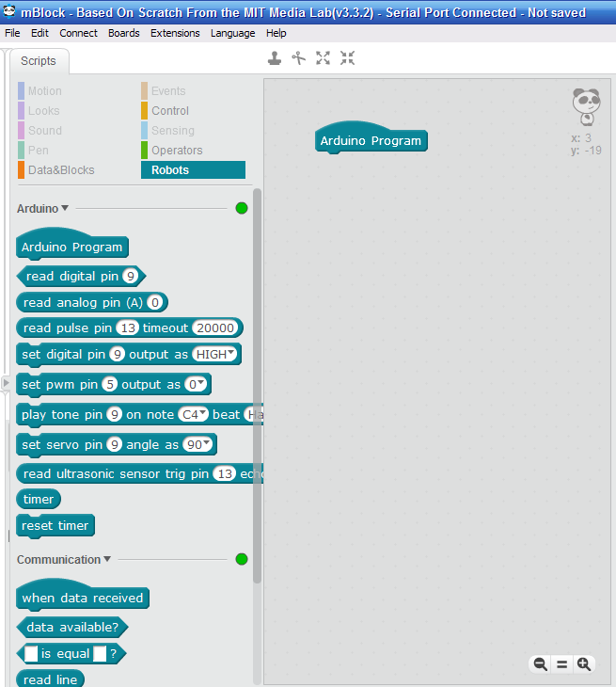Click the mBlock panda title icon
Screen dimensions: 616x687
(x=8, y=11)
